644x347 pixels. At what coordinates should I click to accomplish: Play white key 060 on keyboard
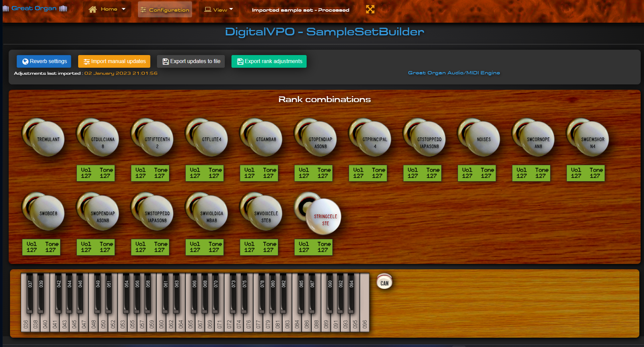click(161, 323)
